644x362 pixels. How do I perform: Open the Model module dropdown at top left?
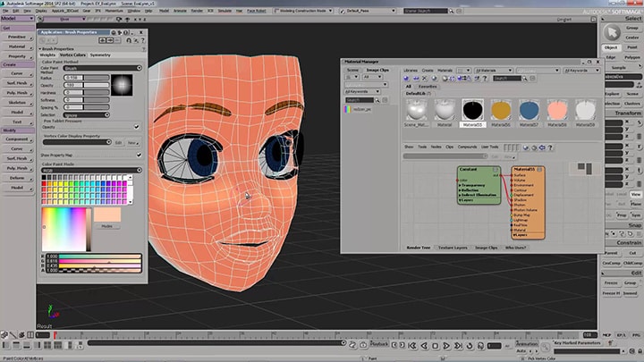(x=17, y=19)
